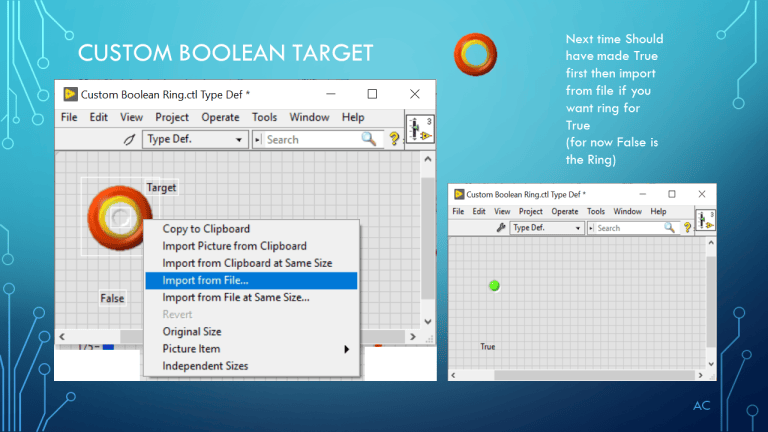Click the green round boolean LED in right window

(x=494, y=286)
